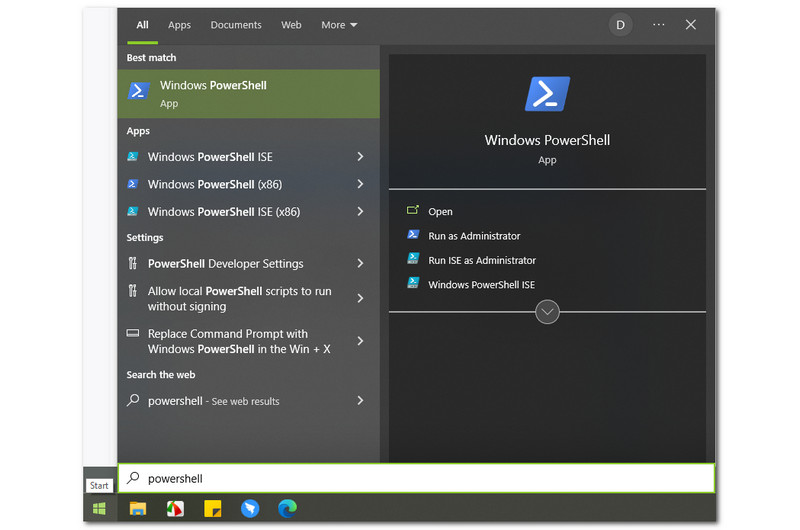This screenshot has width=800, height=530.
Task: Click Open in the PowerShell details pane
Action: (x=440, y=212)
